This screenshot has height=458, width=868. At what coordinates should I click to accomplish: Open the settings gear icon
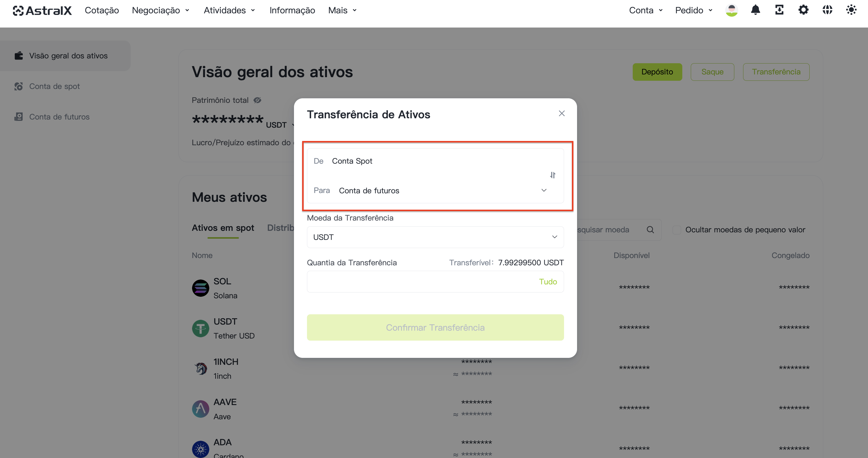pyautogui.click(x=803, y=10)
